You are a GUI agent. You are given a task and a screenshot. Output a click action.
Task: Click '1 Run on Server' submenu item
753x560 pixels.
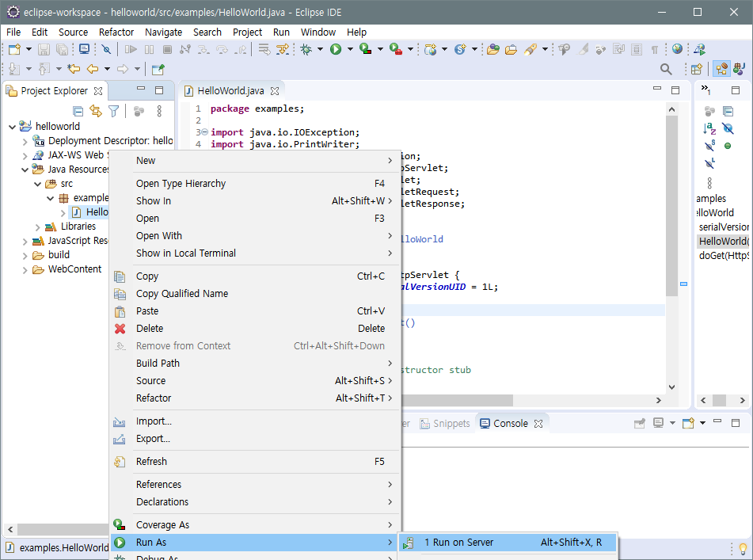508,543
